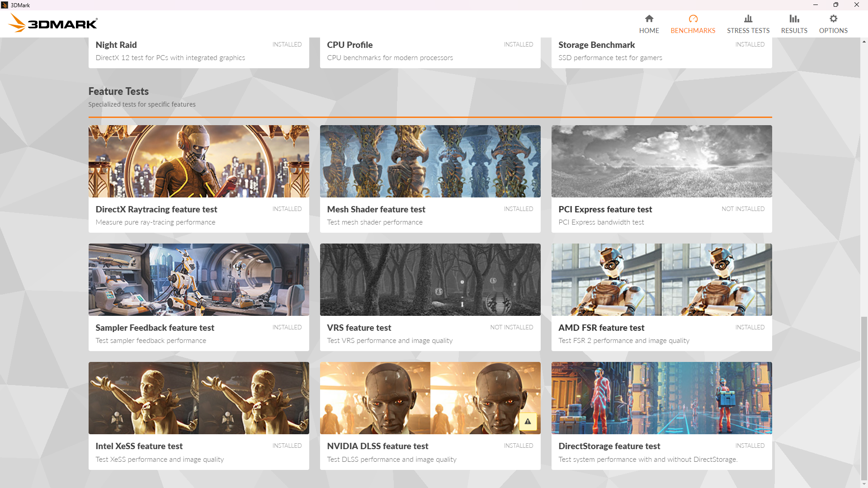Select the VRS feature test thumbnail
Screen dimensions: 868x488
429,280
